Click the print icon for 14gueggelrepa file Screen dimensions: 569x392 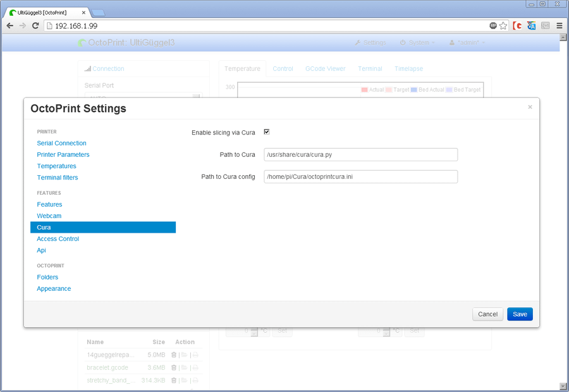click(x=195, y=355)
